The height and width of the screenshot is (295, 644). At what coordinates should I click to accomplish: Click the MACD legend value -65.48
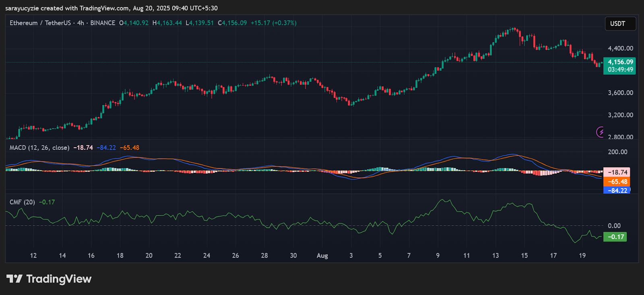[x=130, y=147]
